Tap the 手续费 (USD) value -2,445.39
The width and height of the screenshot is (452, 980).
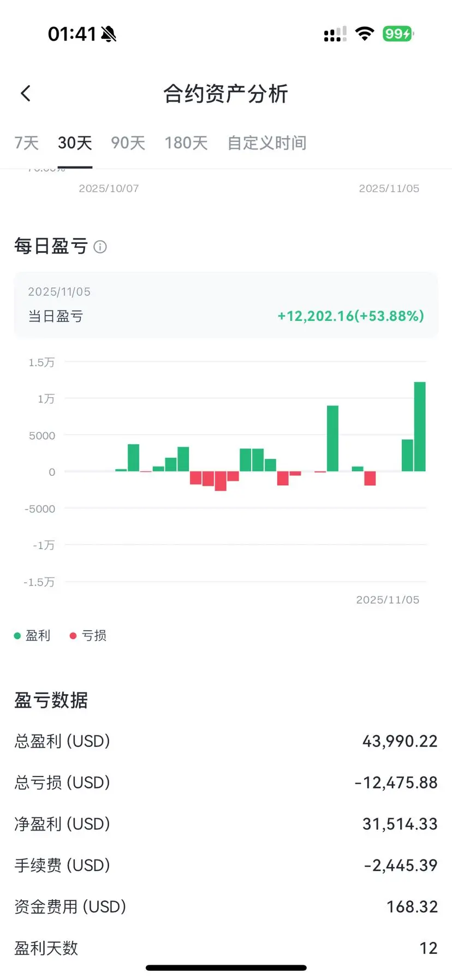401,865
